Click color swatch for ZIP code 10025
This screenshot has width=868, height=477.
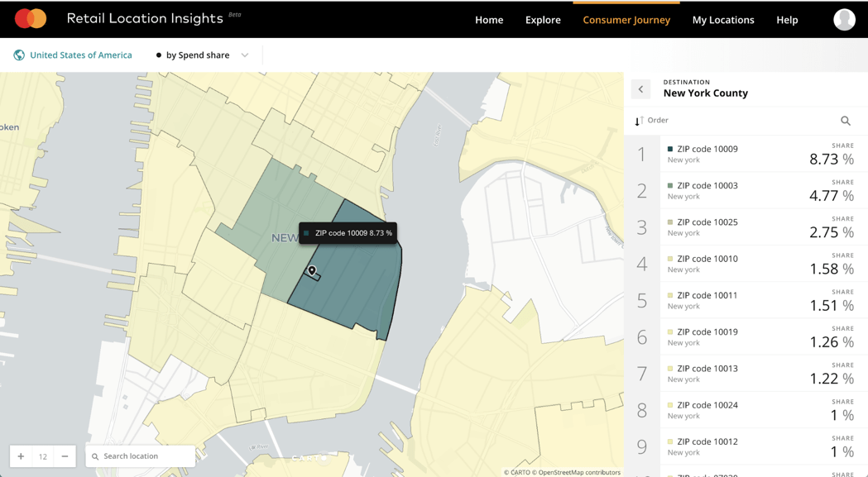click(x=669, y=222)
